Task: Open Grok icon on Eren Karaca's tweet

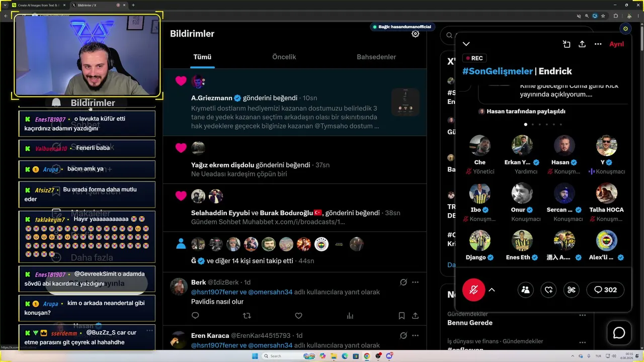Action: click(x=403, y=335)
